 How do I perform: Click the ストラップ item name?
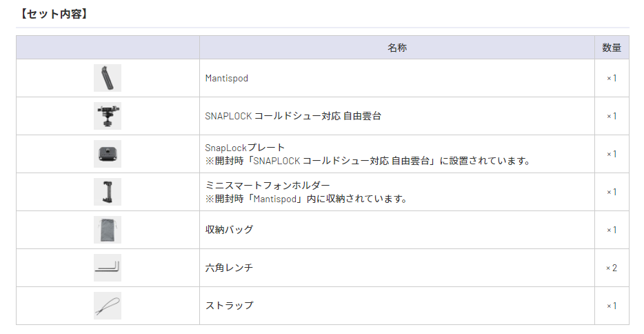pyautogui.click(x=229, y=306)
